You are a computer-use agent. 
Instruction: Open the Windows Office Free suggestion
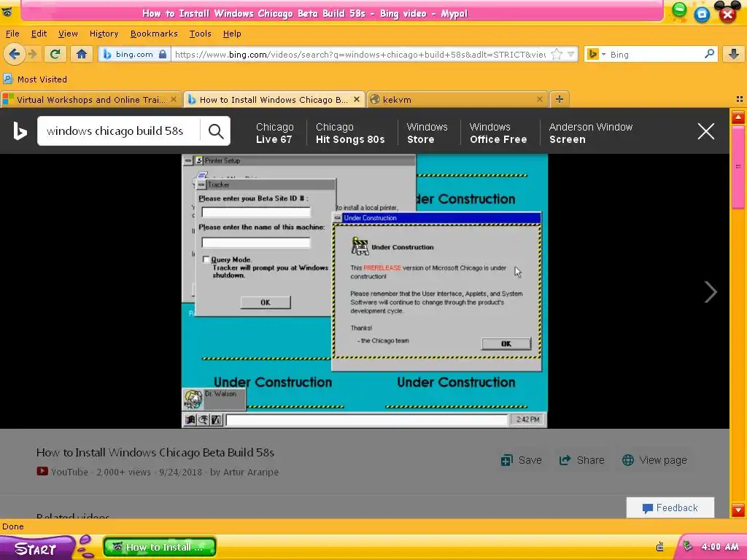(498, 133)
